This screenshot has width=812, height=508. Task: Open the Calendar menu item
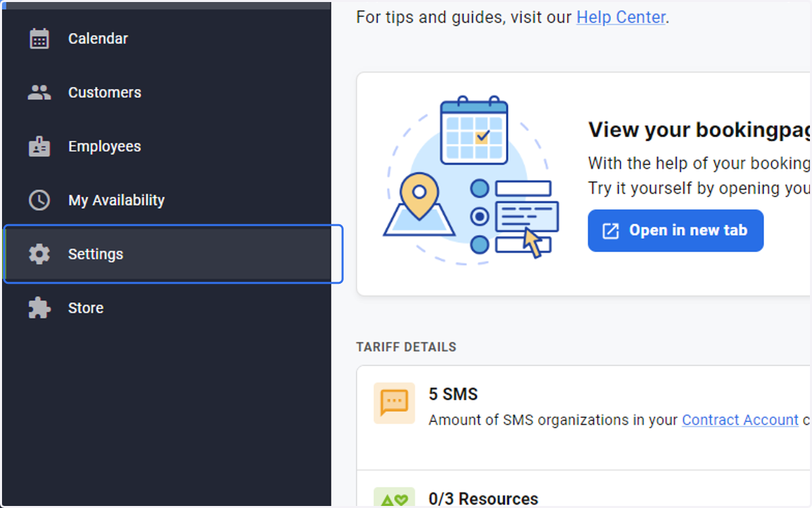click(167, 39)
